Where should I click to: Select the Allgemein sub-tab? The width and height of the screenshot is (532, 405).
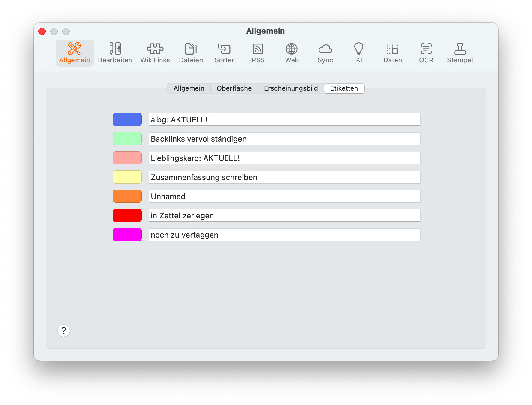pyautogui.click(x=189, y=88)
